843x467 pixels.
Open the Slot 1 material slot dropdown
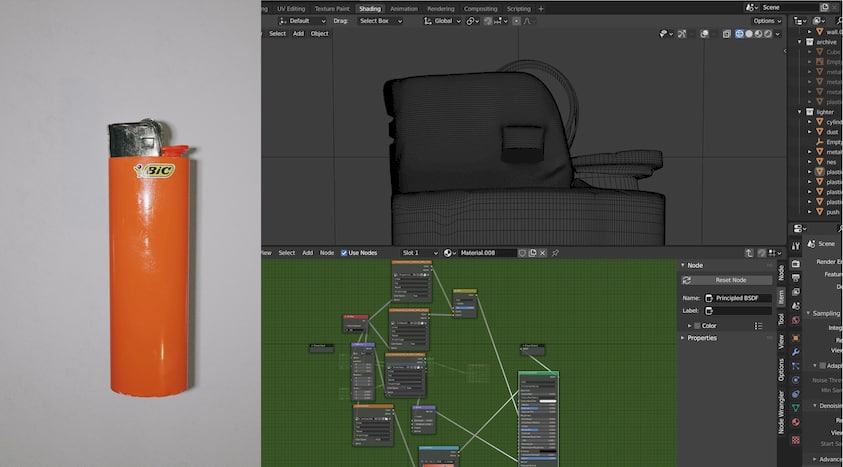pos(419,253)
